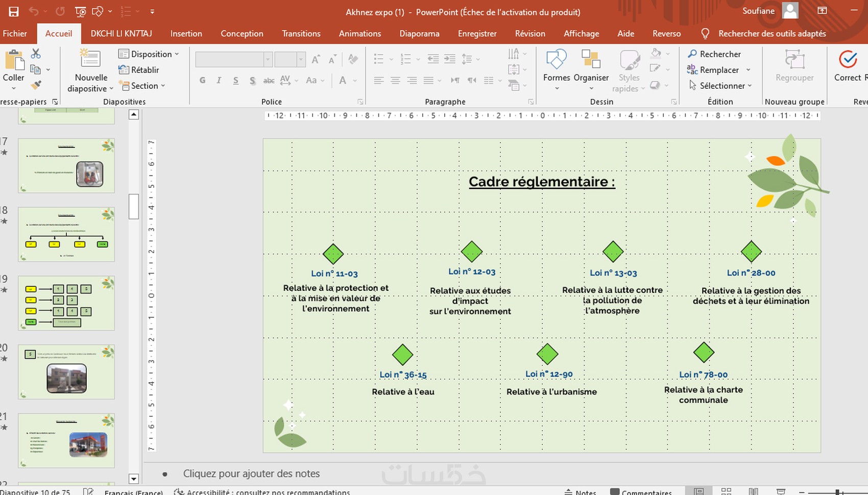Adjust the zoom slider in status bar
The image size is (868, 495).
point(838,492)
